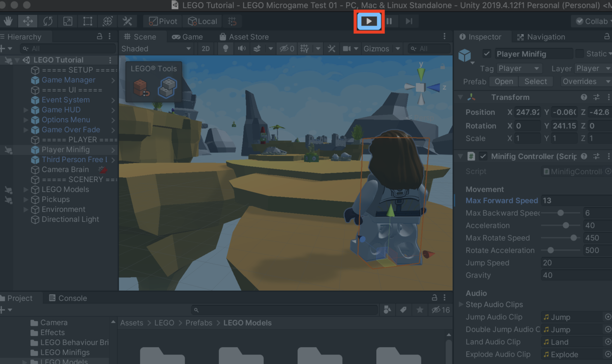Viewport: 612px width, 364px height.
Task: Open custom editor tools
Action: (127, 21)
